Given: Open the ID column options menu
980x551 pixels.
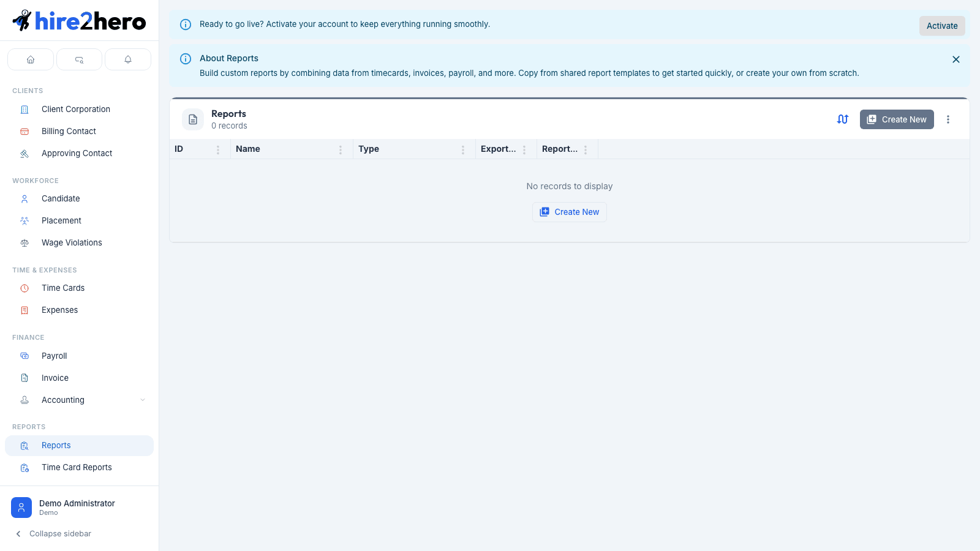Looking at the screenshot, I should [218, 149].
